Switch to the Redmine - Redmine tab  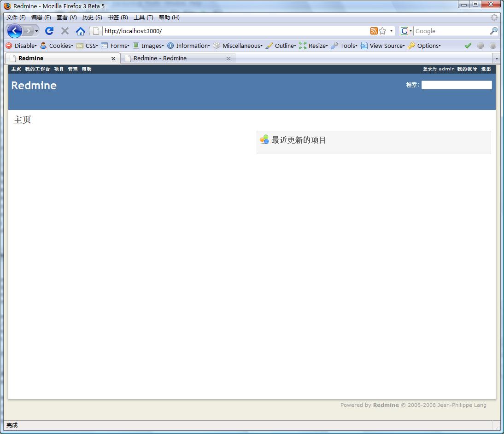[177, 58]
